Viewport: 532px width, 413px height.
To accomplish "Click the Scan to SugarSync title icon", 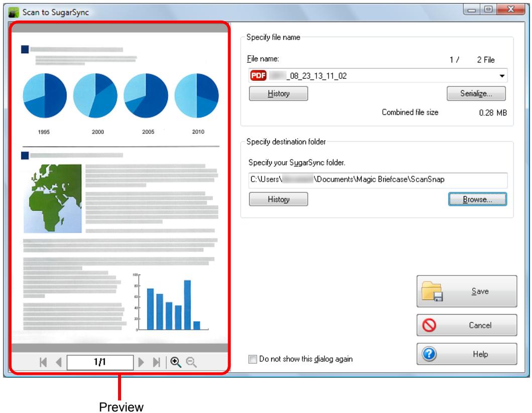I will (14, 13).
